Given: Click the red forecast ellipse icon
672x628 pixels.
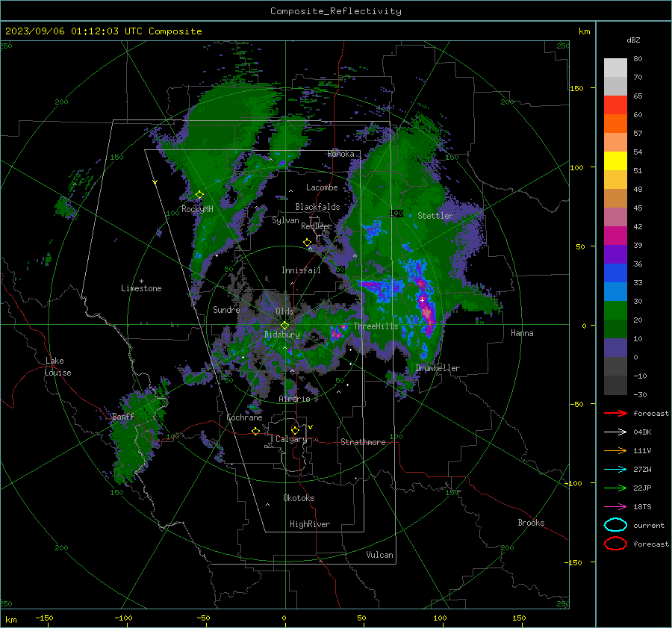Looking at the screenshot, I should (615, 544).
